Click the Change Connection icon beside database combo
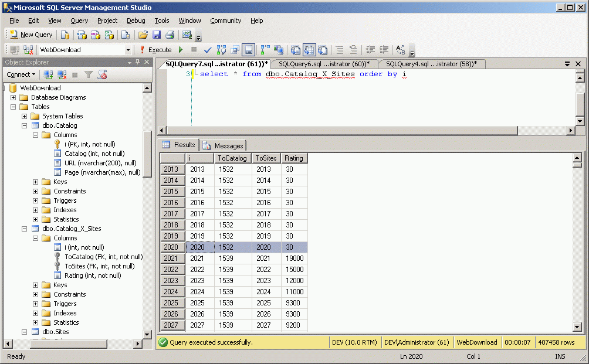Viewport: 589px width, 364px height. tap(28, 50)
